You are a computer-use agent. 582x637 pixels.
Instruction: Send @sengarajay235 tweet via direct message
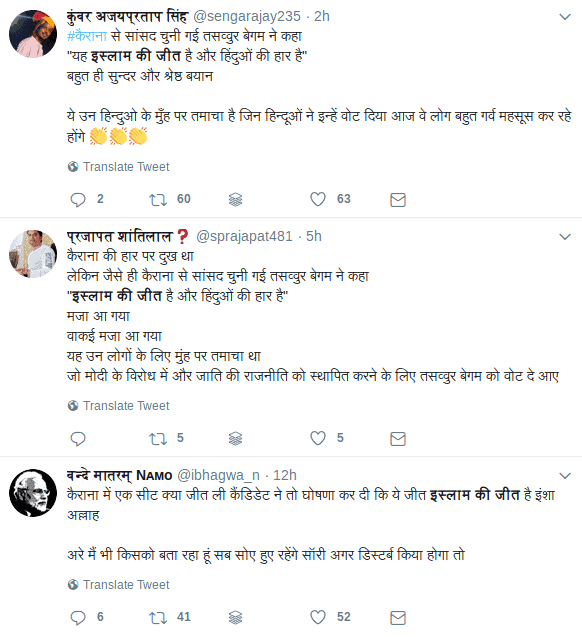(x=398, y=199)
